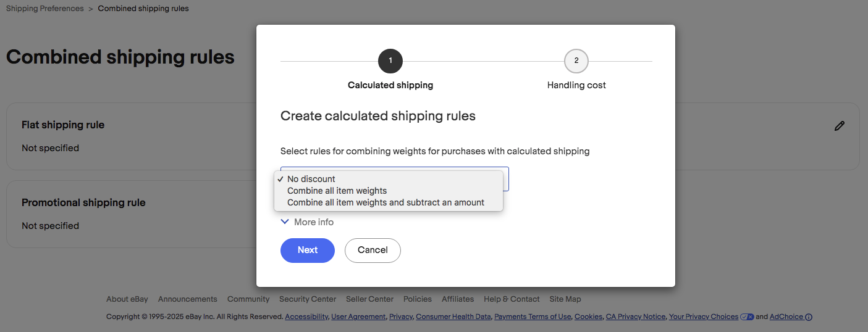The width and height of the screenshot is (868, 332).
Task: Click the AdChoice info icon
Action: tap(809, 317)
